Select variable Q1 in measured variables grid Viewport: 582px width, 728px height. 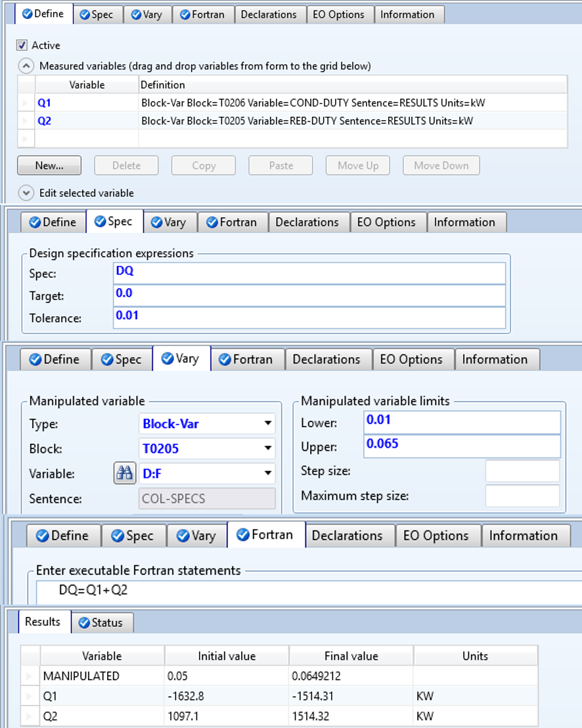coord(87,102)
